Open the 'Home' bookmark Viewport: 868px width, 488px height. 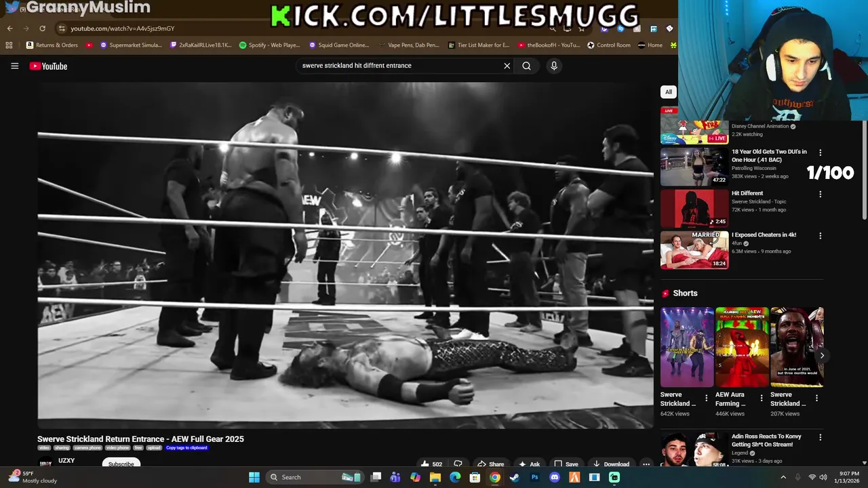650,45
